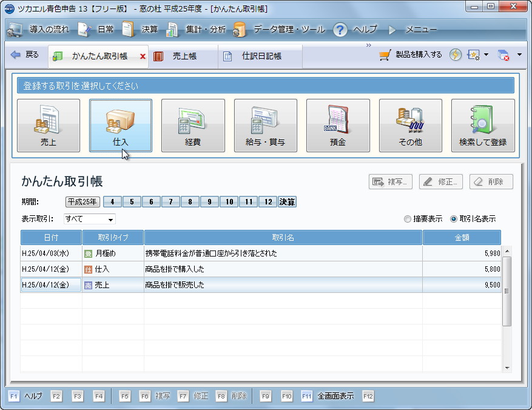Click the 平成25年 period button
This screenshot has width=532, height=410.
tap(82, 202)
